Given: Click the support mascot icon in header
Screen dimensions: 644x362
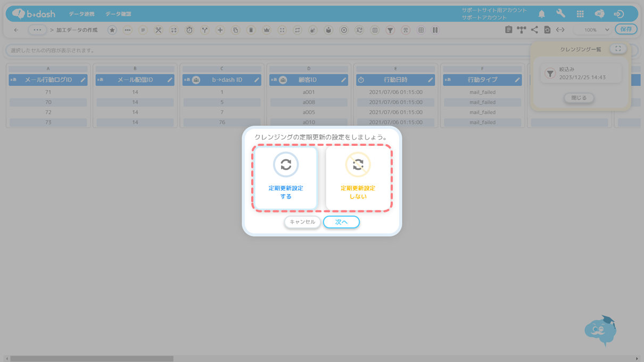Looking at the screenshot, I should (x=599, y=14).
